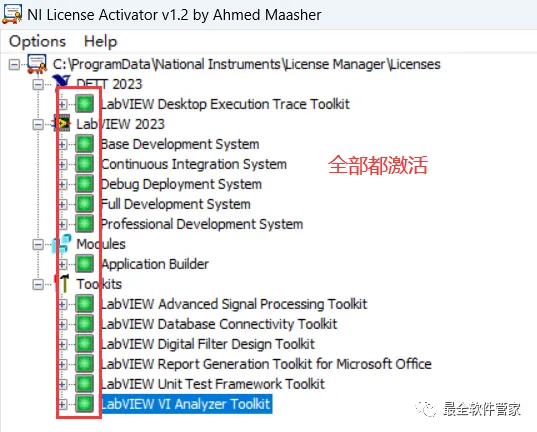Click the Licenses root folder certificate icon
537x432 pixels.
(37, 64)
